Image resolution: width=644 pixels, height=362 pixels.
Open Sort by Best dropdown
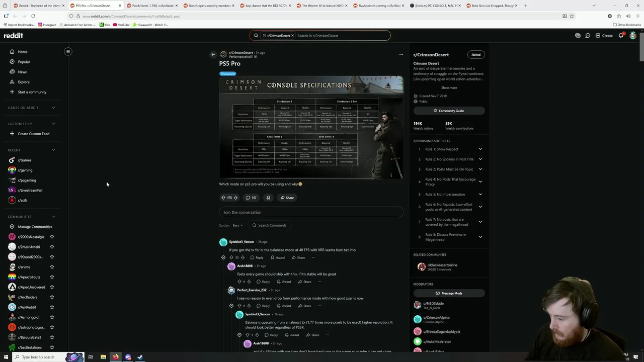tap(237, 225)
